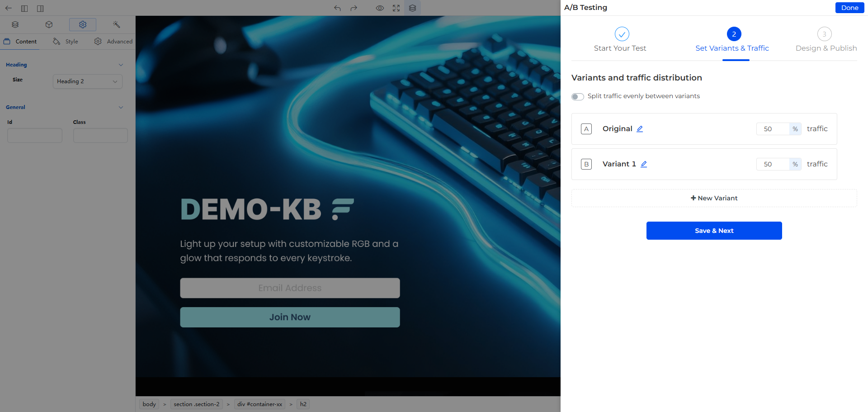Screen dimensions: 868x412
Task: Edit the Original variant name pencil icon
Action: click(x=640, y=129)
